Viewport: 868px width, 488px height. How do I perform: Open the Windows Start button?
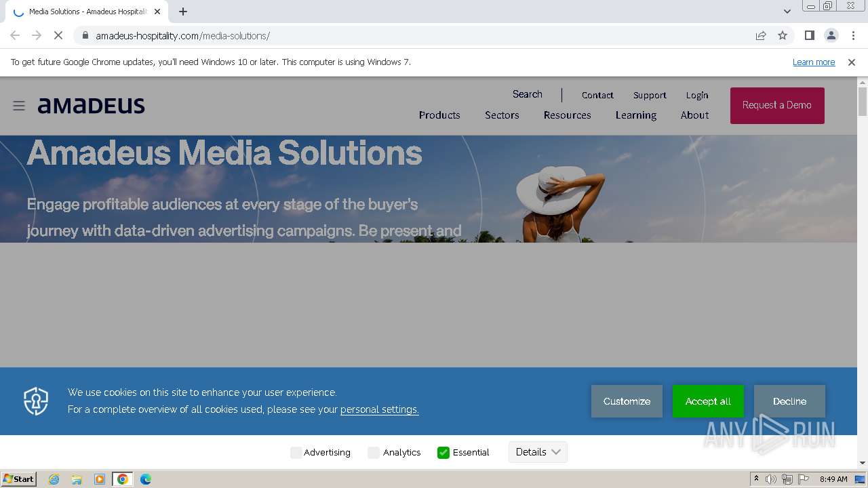click(x=18, y=479)
